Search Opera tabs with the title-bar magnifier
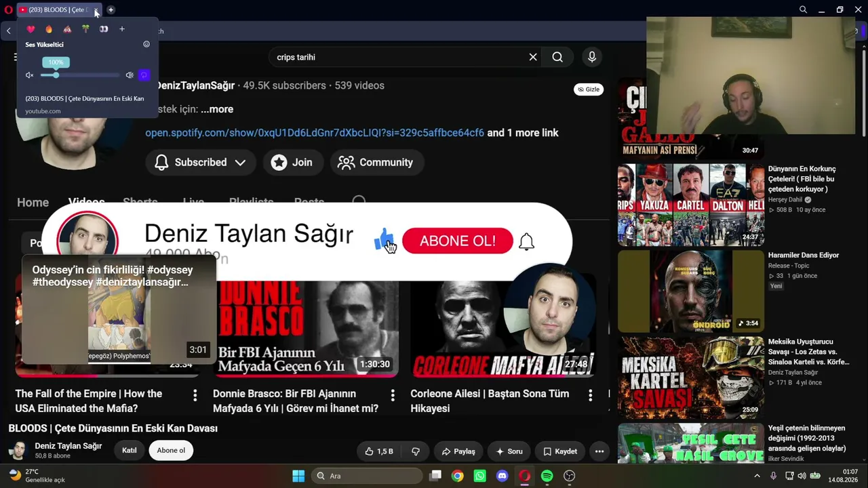The width and height of the screenshot is (868, 488). [803, 10]
